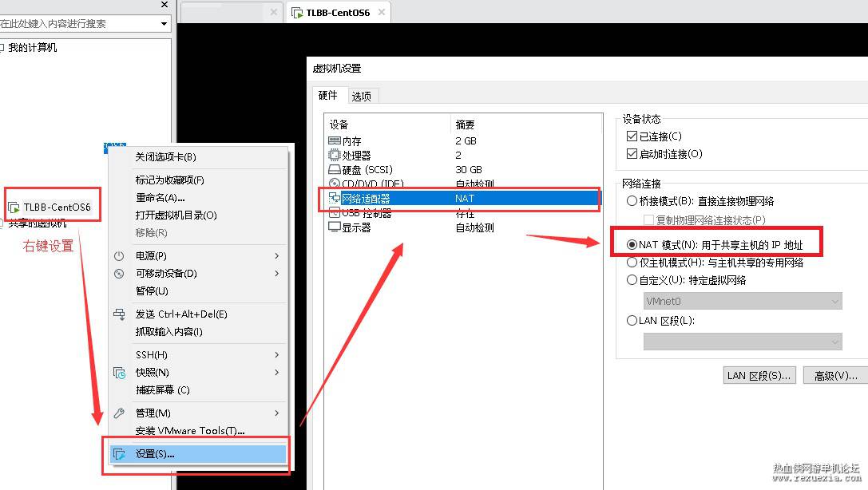
Task: Select the CD/DVD (IDE) device row
Action: 463,183
